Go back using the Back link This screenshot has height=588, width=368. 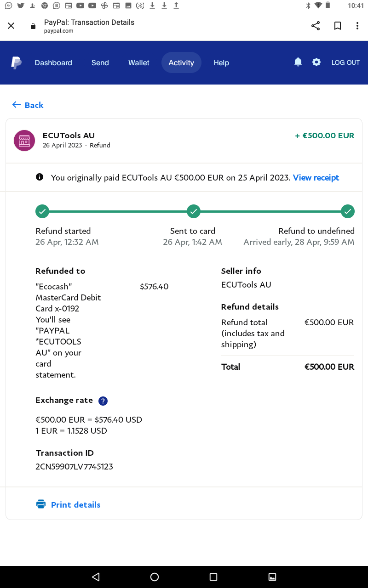[28, 105]
